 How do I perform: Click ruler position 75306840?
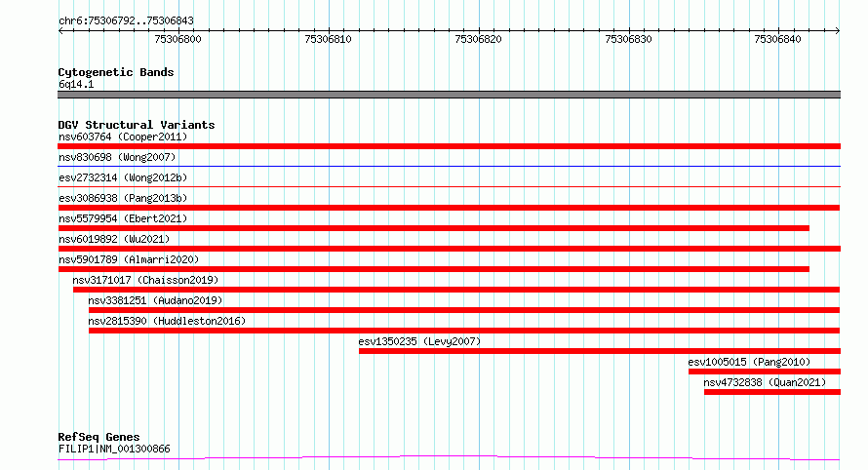[x=777, y=39]
